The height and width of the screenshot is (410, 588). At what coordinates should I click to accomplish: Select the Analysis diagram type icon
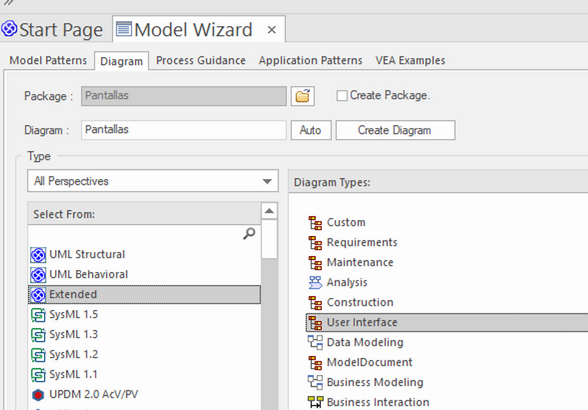315,282
